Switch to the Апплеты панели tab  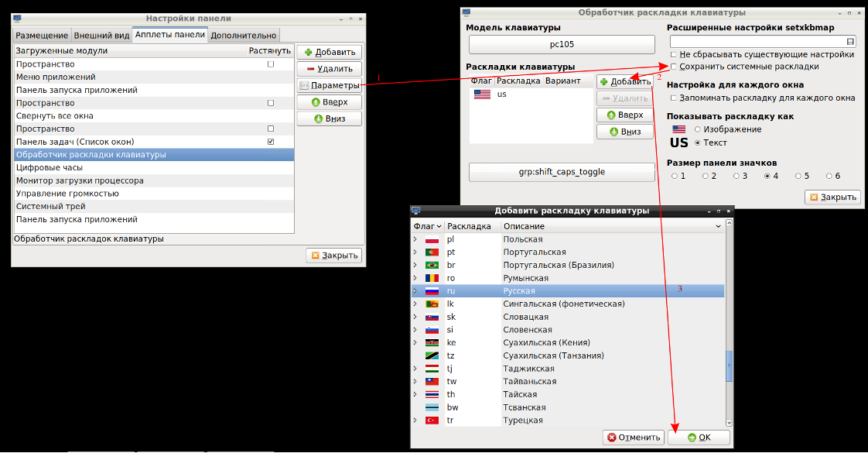coord(170,34)
